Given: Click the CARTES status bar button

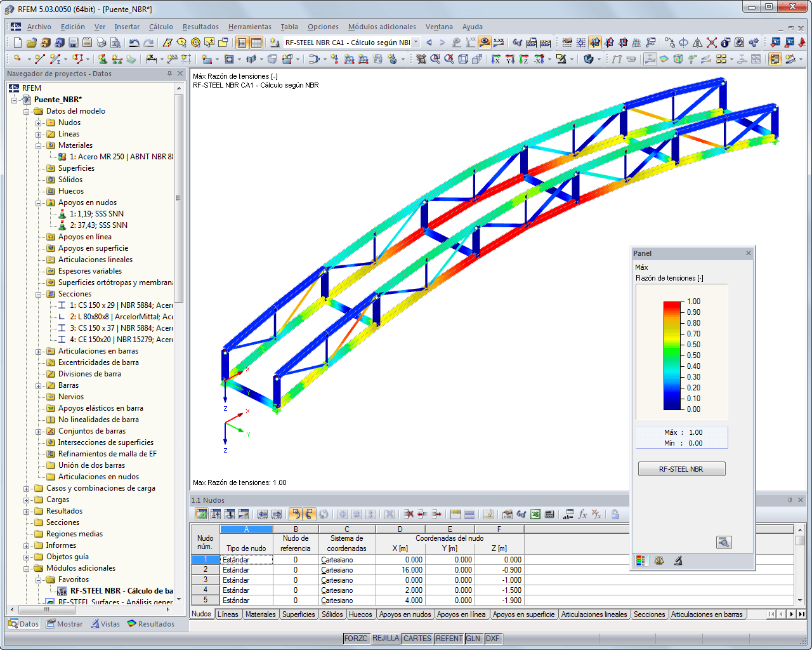Looking at the screenshot, I should pos(417,638).
